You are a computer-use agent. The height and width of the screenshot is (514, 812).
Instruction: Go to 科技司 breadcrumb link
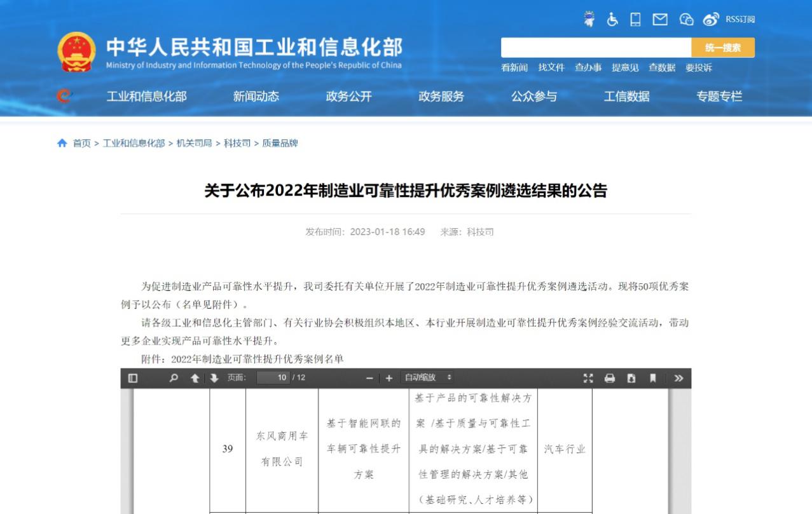[237, 144]
